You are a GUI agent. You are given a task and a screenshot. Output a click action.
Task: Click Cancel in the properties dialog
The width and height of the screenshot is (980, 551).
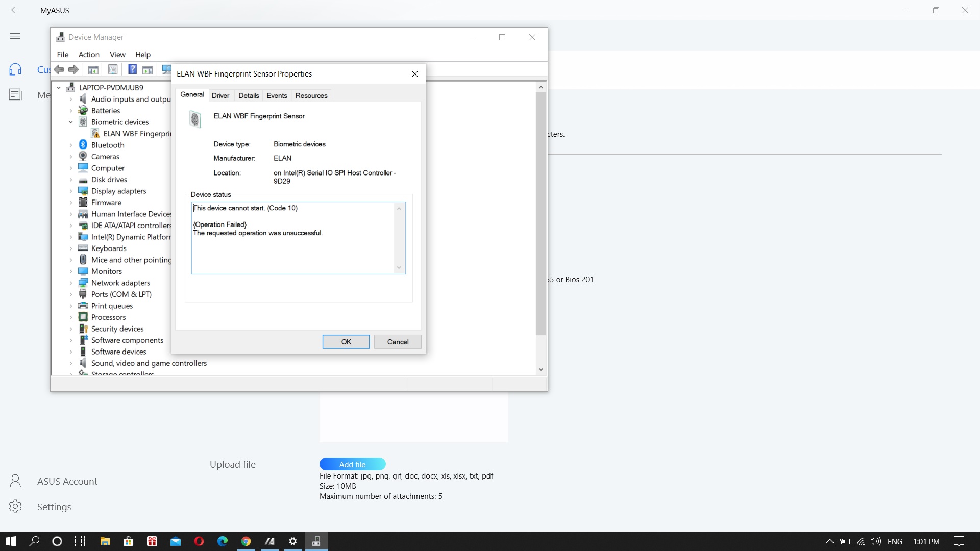pyautogui.click(x=397, y=341)
